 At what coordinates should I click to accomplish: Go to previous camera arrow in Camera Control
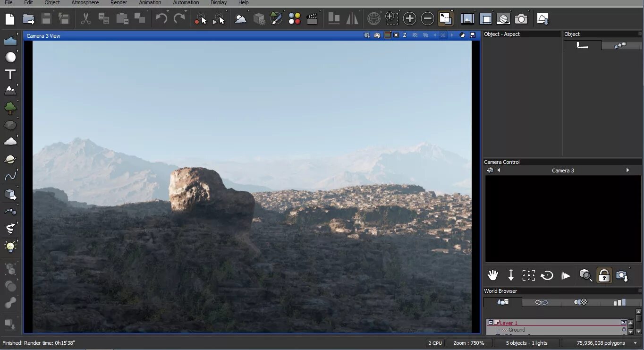[499, 170]
